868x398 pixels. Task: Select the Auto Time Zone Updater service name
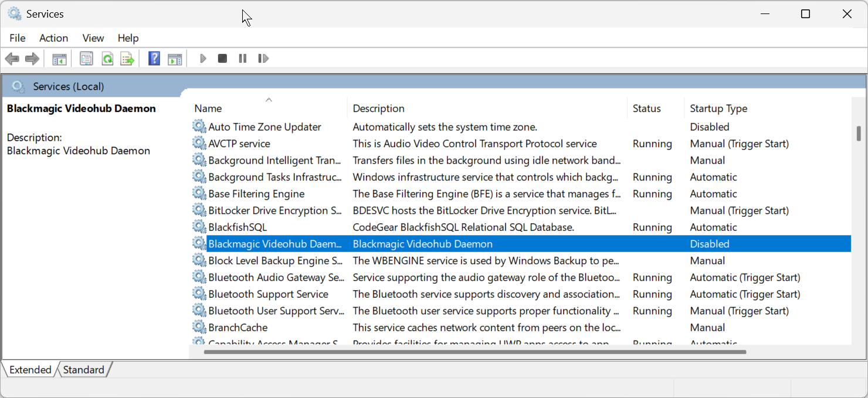[x=265, y=127]
